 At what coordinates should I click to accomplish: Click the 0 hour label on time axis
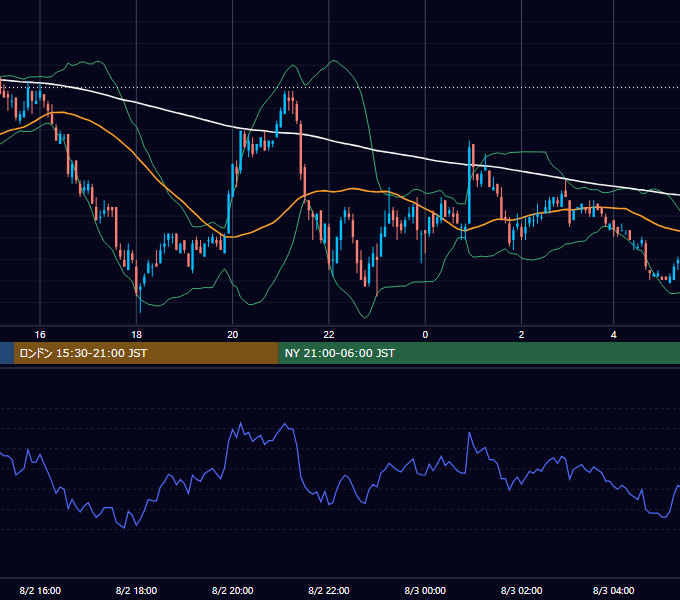point(425,334)
